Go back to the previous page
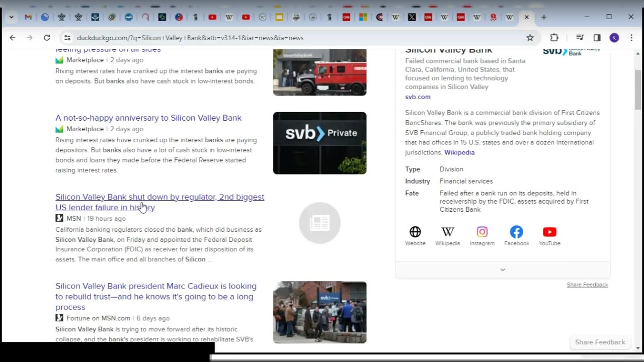Viewport: 644px width, 362px height. tap(13, 38)
